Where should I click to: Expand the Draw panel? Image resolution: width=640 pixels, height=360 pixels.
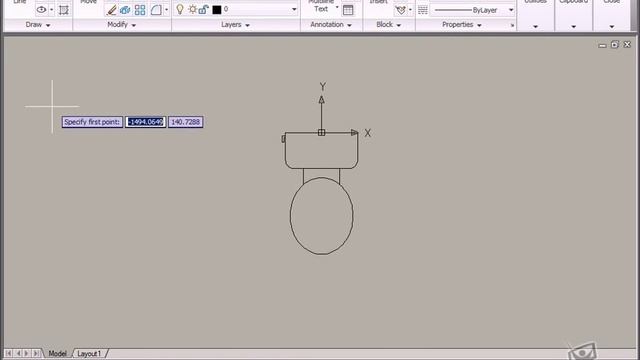(38, 25)
